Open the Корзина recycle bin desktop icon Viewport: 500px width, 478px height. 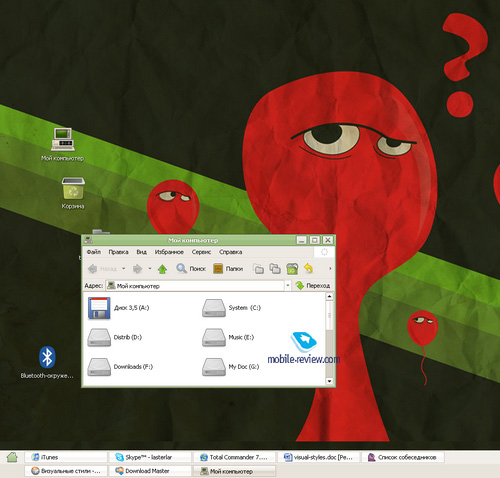pos(73,193)
